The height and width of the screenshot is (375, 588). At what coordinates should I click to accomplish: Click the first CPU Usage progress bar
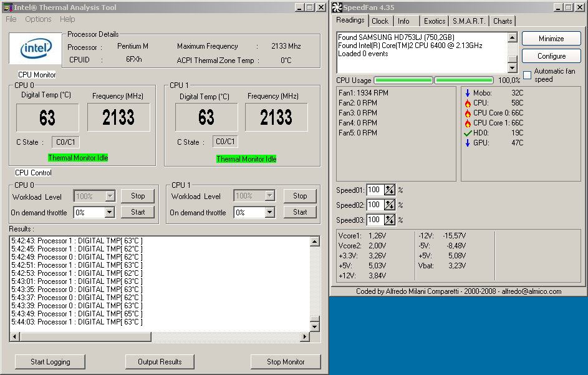coord(403,80)
